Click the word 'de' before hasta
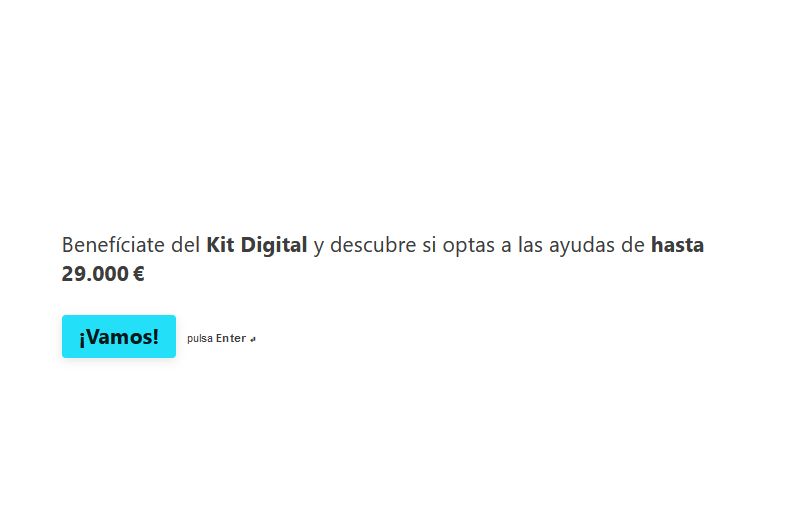The image size is (804, 527). [633, 245]
